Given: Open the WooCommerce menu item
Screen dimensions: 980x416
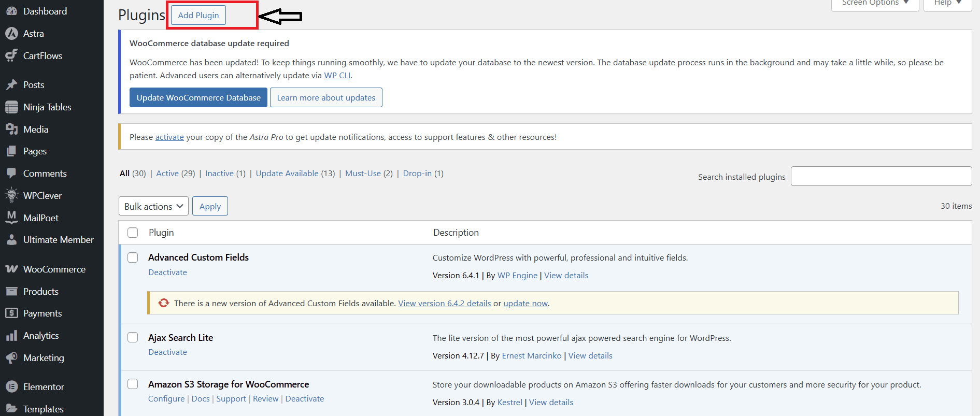Looking at the screenshot, I should pyautogui.click(x=54, y=269).
